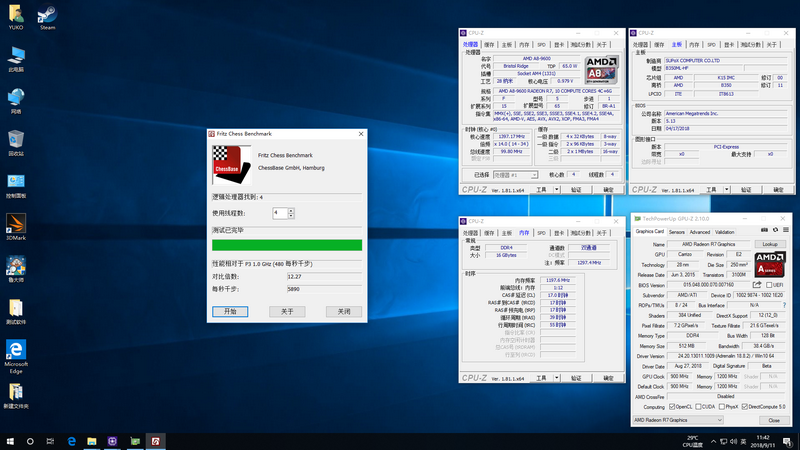The height and width of the screenshot is (450, 800).
Task: Click the green Fritz benchmark progress bar
Action: (x=287, y=245)
